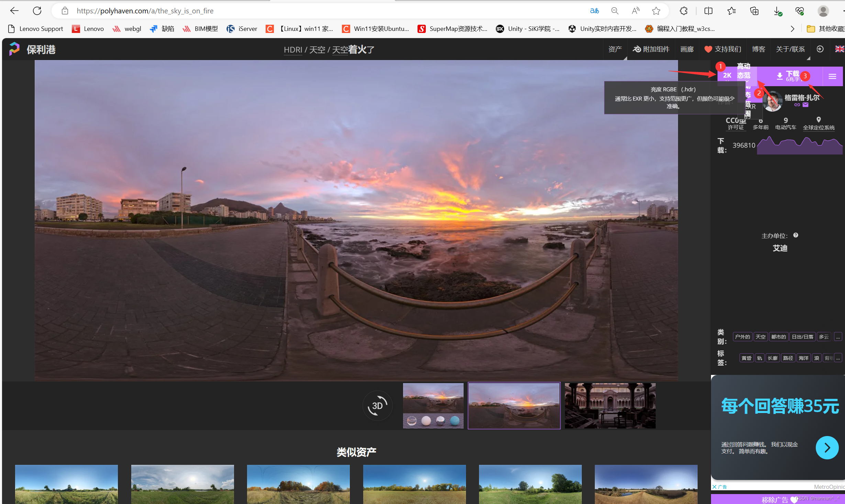Click the question mark next to 主办单位
Screen dimensions: 845x504
click(796, 235)
